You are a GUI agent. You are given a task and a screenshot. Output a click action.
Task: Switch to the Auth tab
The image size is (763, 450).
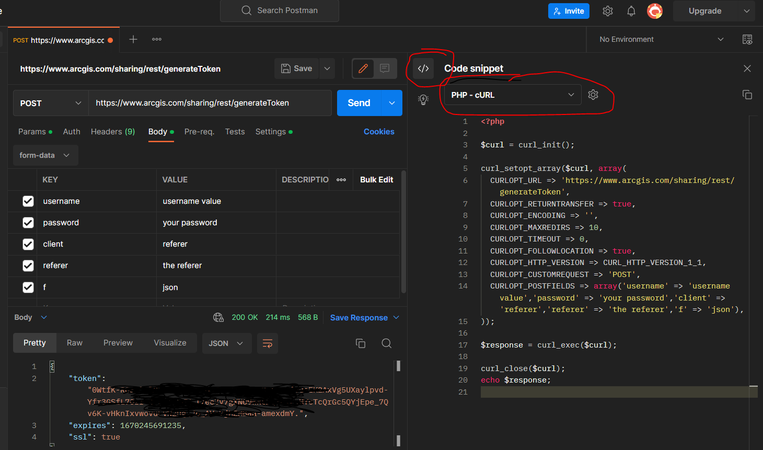pyautogui.click(x=72, y=132)
